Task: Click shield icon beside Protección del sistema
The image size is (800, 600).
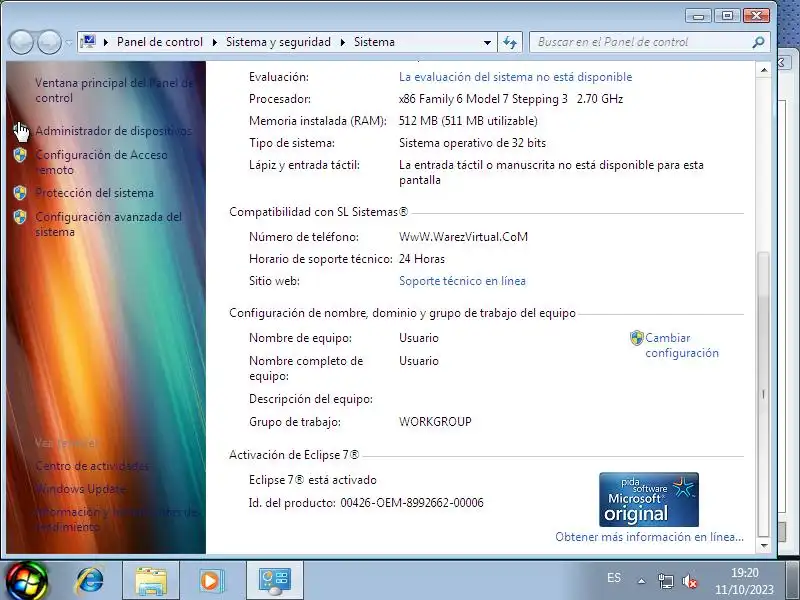Action: [20, 193]
